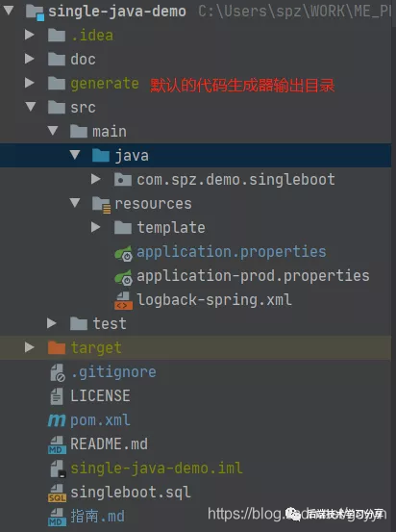The height and width of the screenshot is (532, 396).
Task: Open the pom.xml file
Action: 100,420
